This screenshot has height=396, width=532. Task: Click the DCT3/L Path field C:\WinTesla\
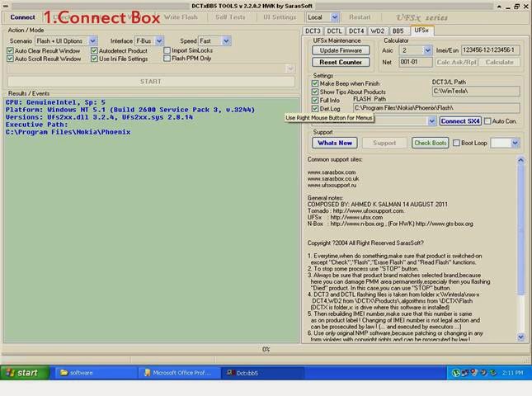[x=476, y=91]
